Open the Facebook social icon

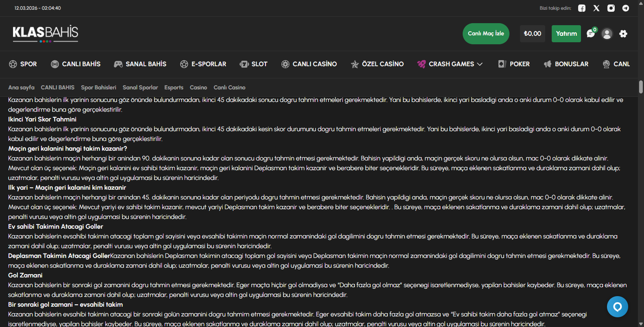582,8
